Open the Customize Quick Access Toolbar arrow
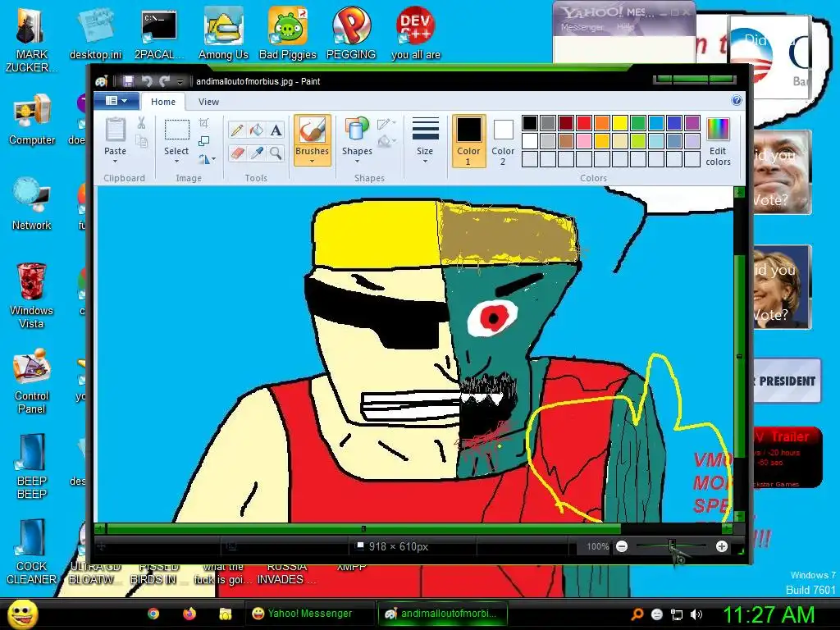 click(180, 81)
